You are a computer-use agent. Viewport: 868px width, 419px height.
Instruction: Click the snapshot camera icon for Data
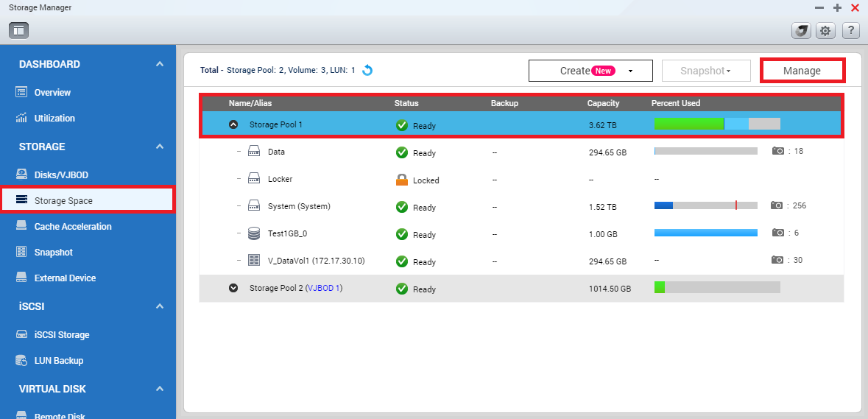(778, 150)
